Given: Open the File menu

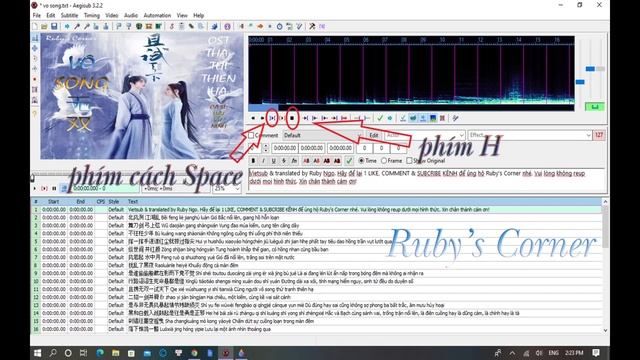Looking at the screenshot, I should [x=37, y=16].
